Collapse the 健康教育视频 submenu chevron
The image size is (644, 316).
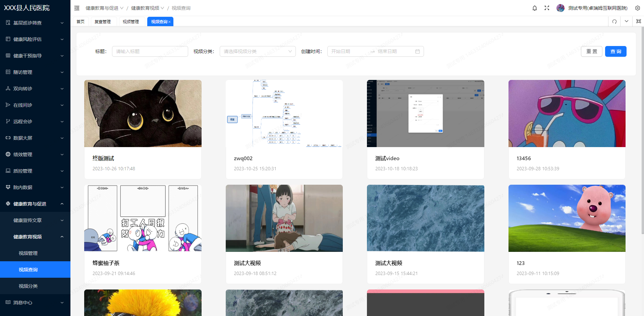click(62, 237)
